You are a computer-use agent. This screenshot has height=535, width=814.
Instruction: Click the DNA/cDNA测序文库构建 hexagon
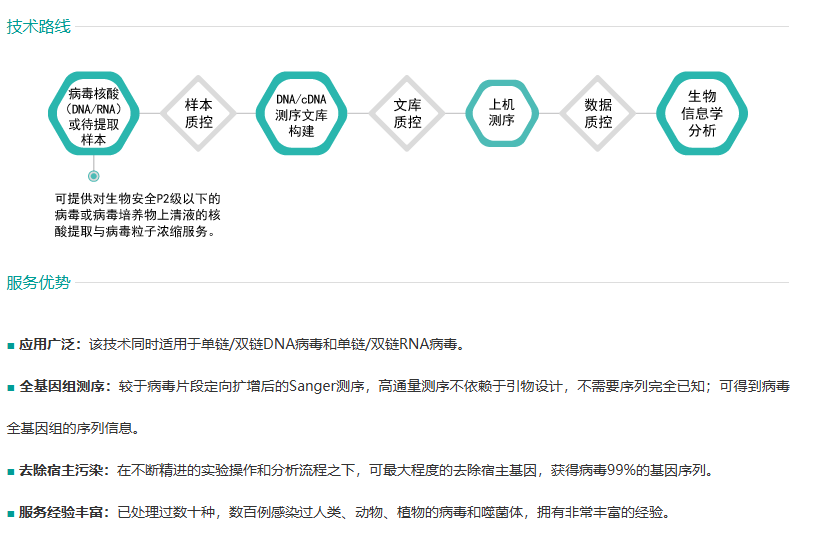click(301, 114)
